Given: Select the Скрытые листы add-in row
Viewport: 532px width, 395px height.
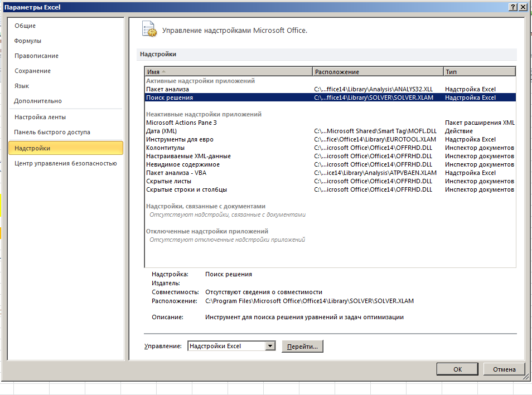Looking at the screenshot, I should coord(331,181).
